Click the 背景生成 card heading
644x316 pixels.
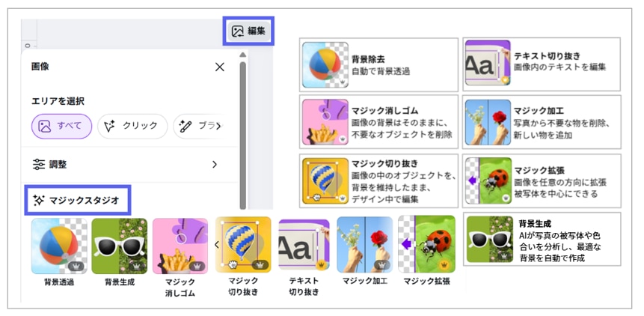[535, 224]
